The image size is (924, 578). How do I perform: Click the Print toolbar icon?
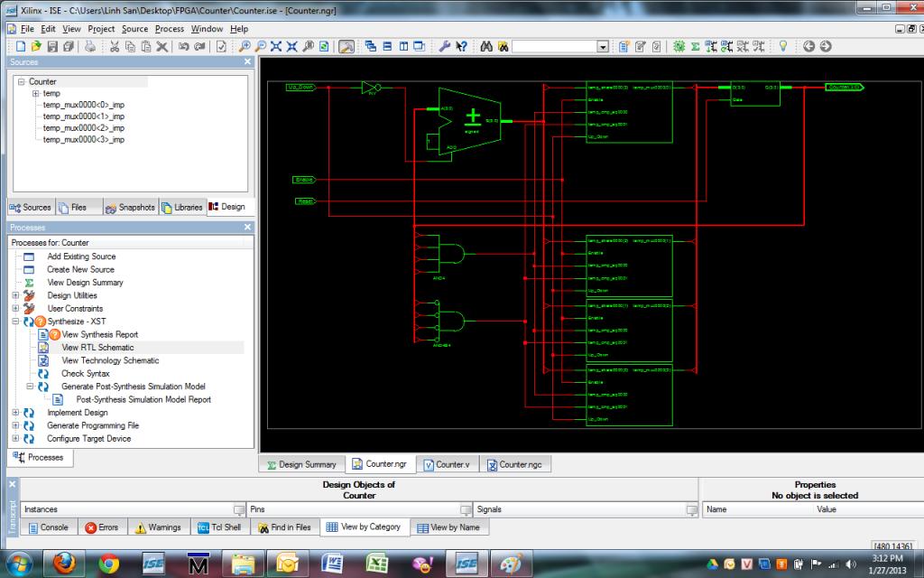click(90, 46)
